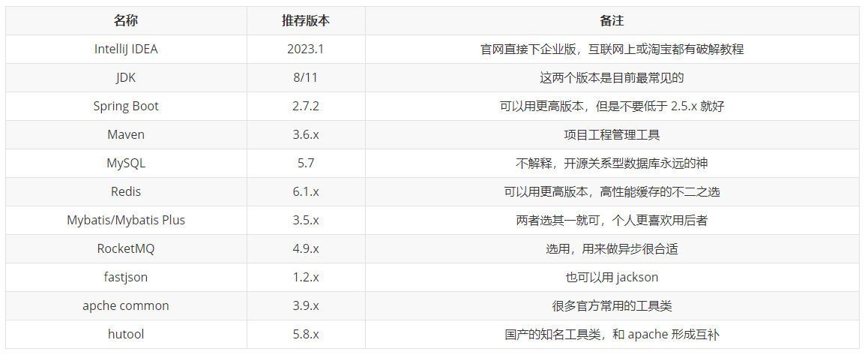The image size is (868, 355).
Task: Select the JDK name cell
Action: (126, 77)
